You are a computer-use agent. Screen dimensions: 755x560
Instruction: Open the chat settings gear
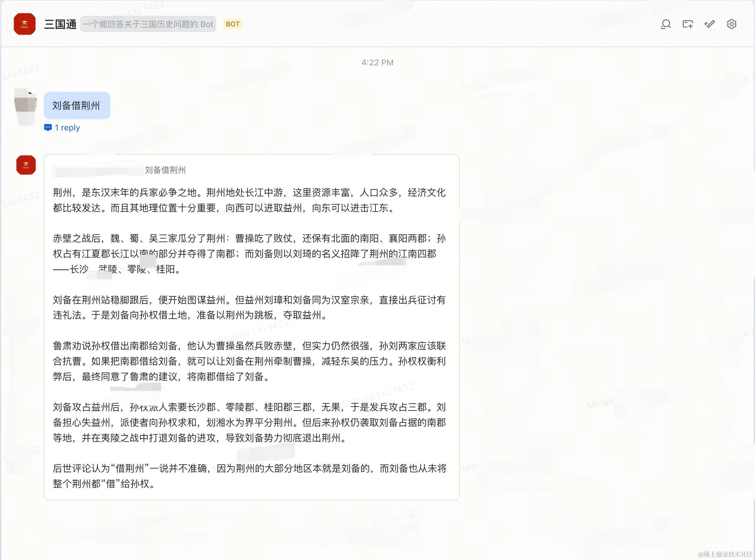(x=731, y=24)
